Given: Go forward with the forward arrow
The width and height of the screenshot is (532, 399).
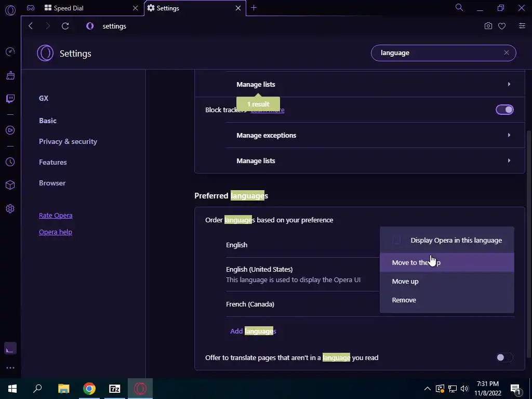Looking at the screenshot, I should point(48,26).
